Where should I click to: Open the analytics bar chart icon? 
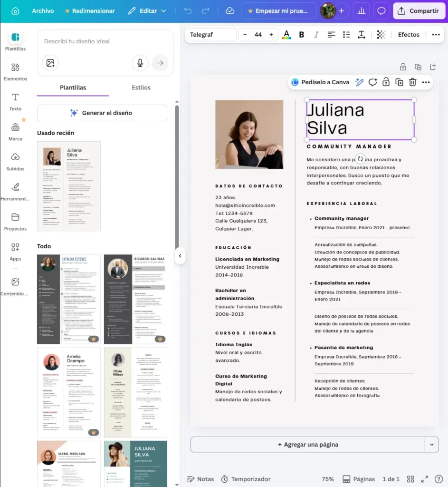click(x=362, y=11)
